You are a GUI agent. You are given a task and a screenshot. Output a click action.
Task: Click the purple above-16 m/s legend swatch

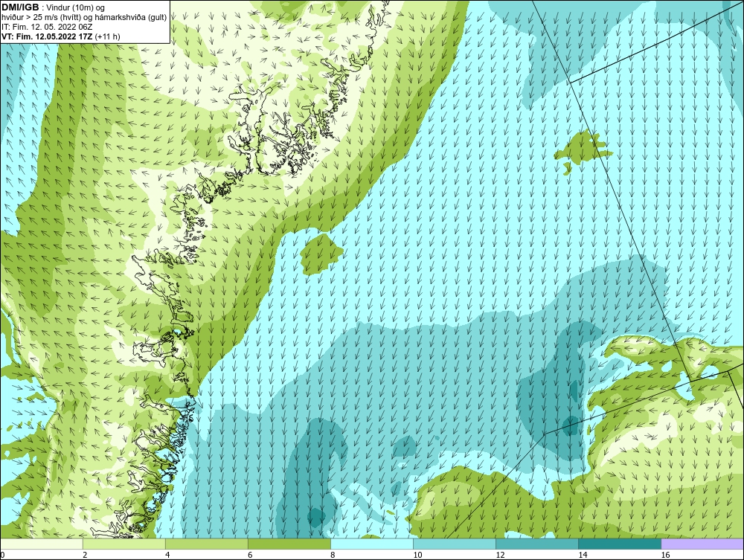[x=702, y=544]
